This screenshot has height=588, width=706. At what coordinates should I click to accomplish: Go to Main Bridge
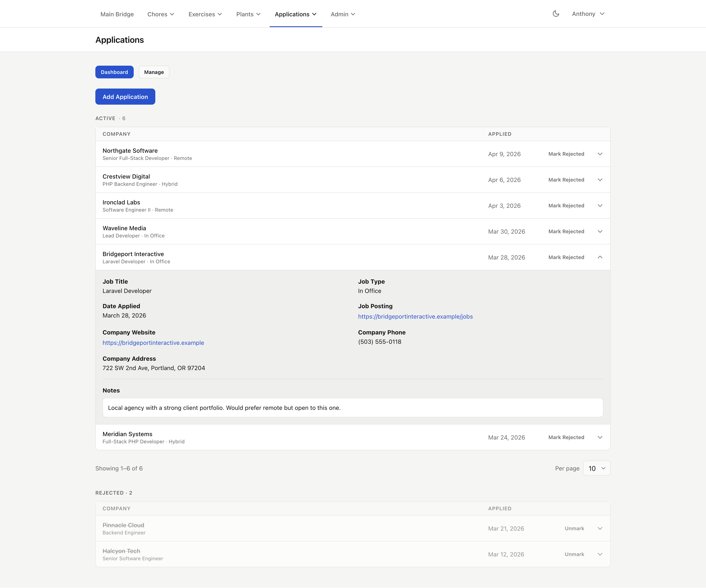117,14
